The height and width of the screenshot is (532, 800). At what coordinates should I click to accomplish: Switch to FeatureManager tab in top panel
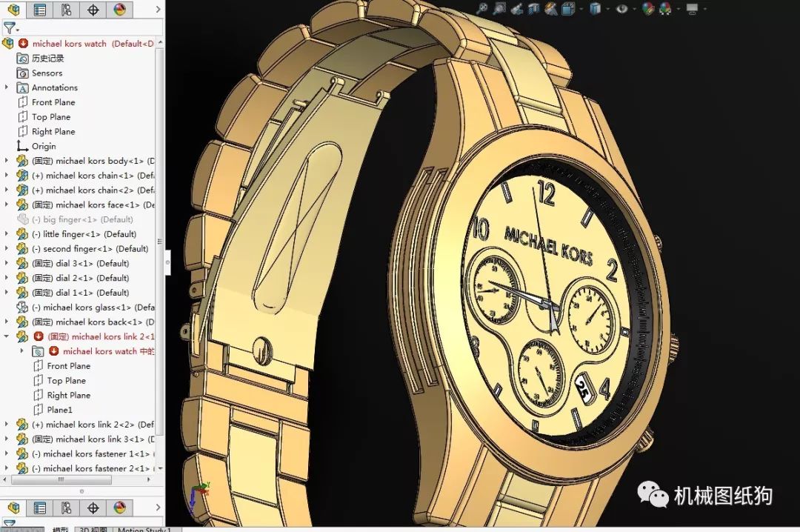pyautogui.click(x=14, y=9)
